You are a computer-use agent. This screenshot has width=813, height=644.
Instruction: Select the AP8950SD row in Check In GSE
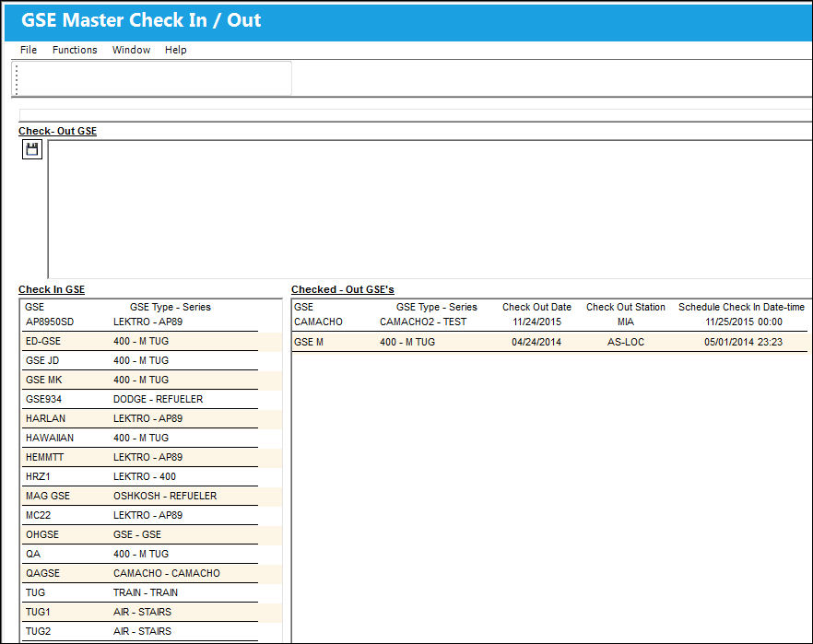point(140,322)
